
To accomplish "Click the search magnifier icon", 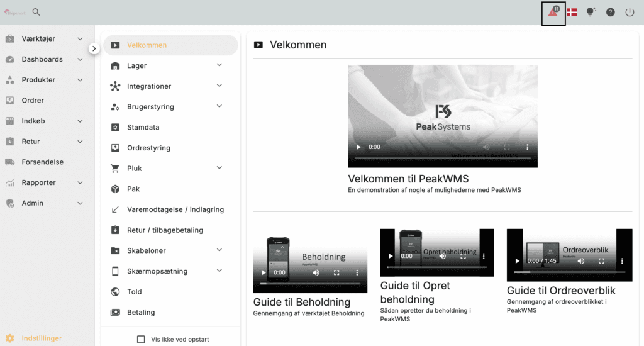I will (36, 12).
